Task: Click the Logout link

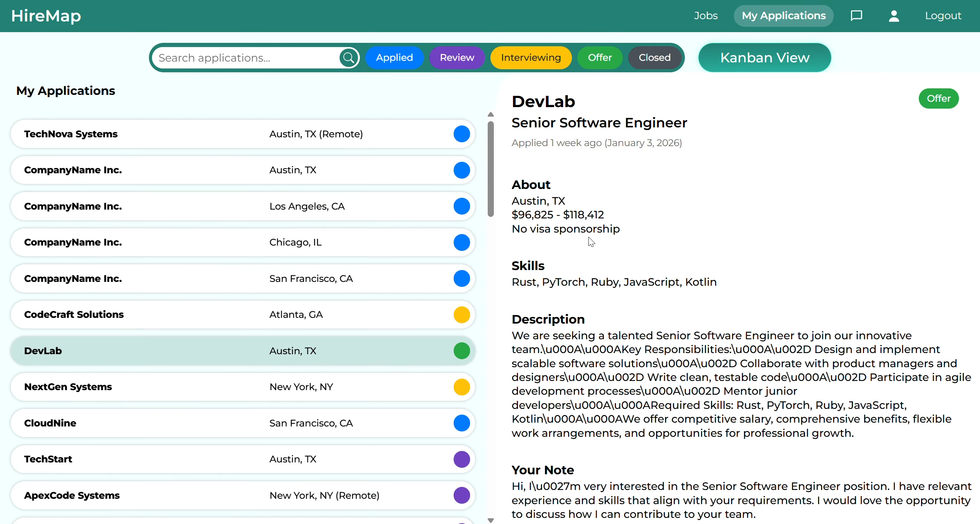Action: coord(943,16)
